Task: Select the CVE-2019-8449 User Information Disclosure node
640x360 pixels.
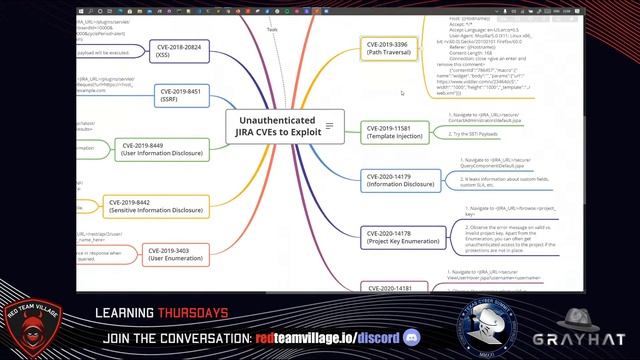Action: [x=162, y=149]
